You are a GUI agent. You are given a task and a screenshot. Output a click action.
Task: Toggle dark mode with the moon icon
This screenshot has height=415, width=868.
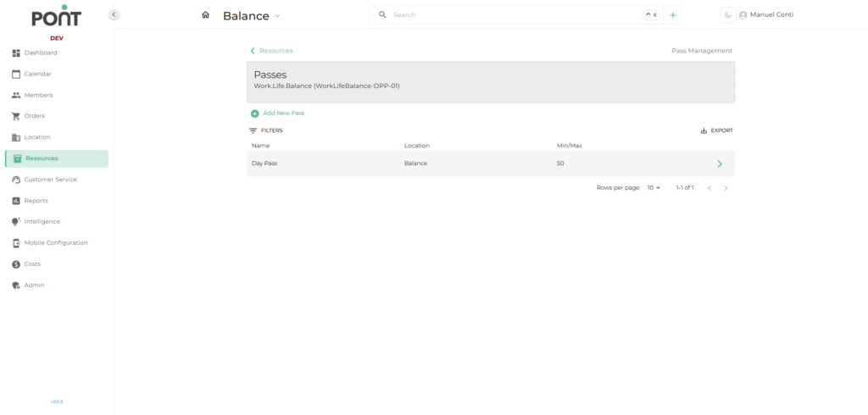(727, 15)
